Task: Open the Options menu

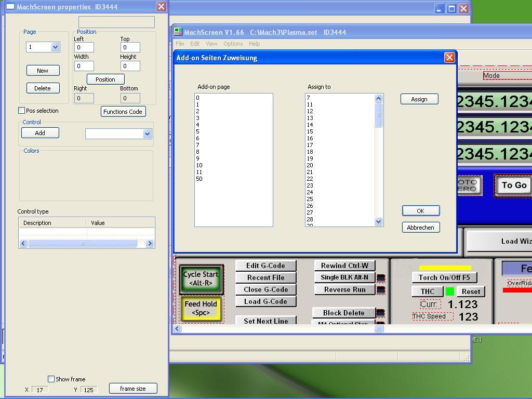Action: (x=233, y=44)
